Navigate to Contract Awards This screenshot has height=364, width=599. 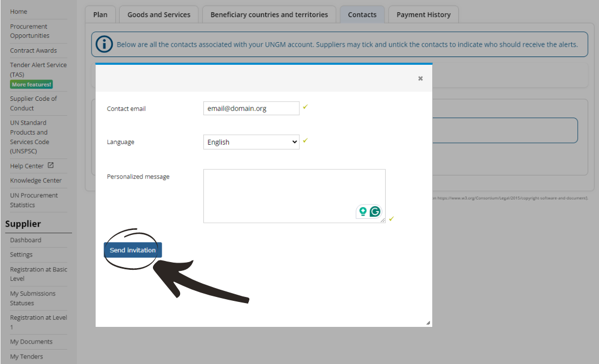pos(34,50)
